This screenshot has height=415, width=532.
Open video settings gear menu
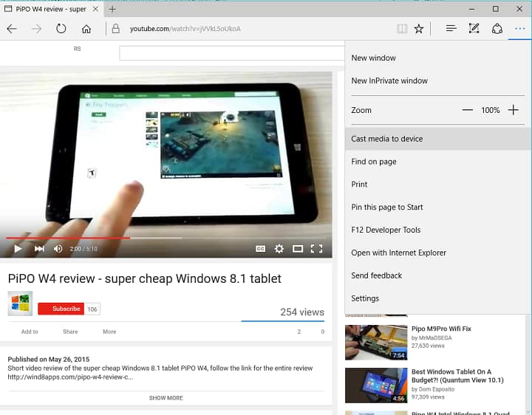(279, 249)
